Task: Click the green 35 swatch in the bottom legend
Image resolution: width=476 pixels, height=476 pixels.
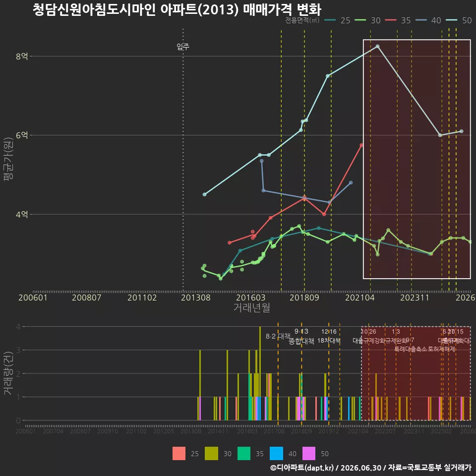Action: tap(244, 454)
